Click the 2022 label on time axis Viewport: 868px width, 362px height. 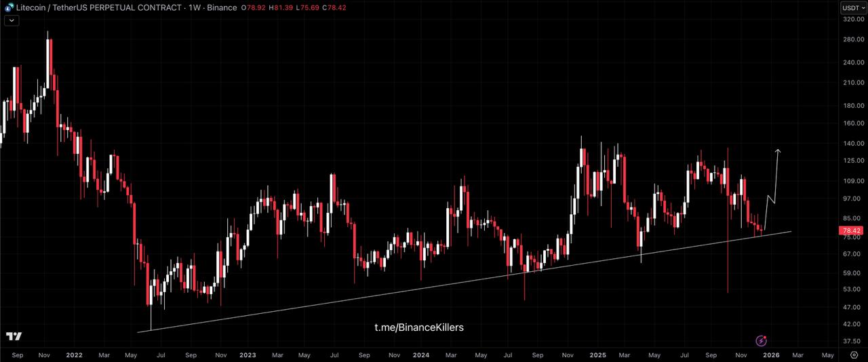[x=73, y=355]
